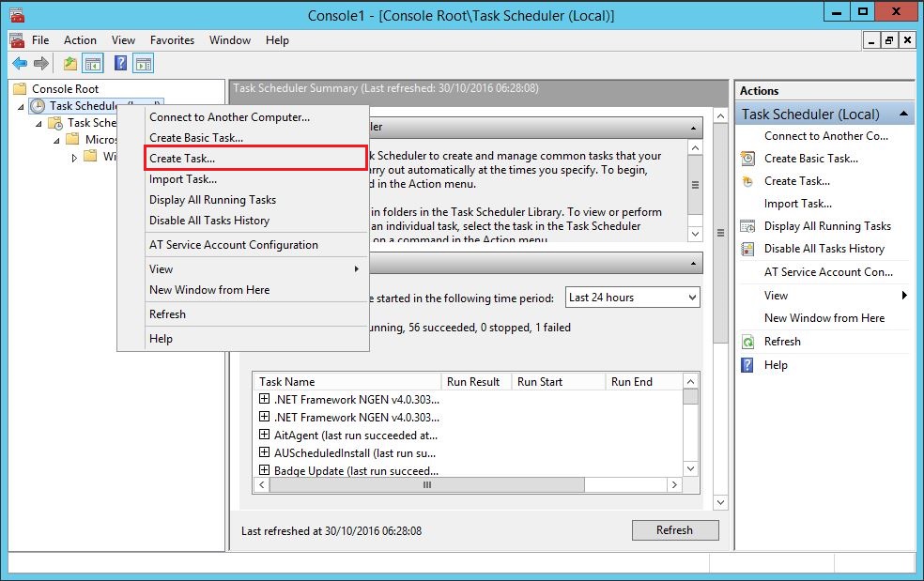This screenshot has height=581, width=924.
Task: Click the forward arrow in the toolbar
Action: pyautogui.click(x=40, y=64)
